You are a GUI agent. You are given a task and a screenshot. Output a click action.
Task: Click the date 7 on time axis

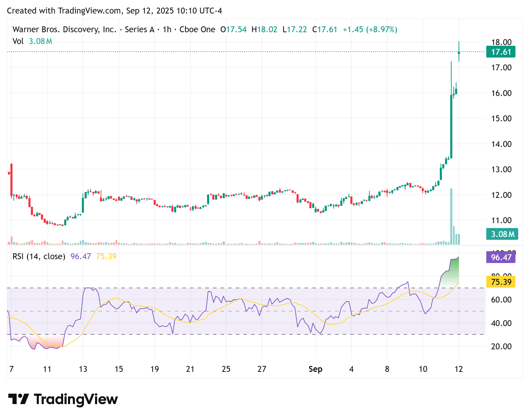(x=11, y=369)
